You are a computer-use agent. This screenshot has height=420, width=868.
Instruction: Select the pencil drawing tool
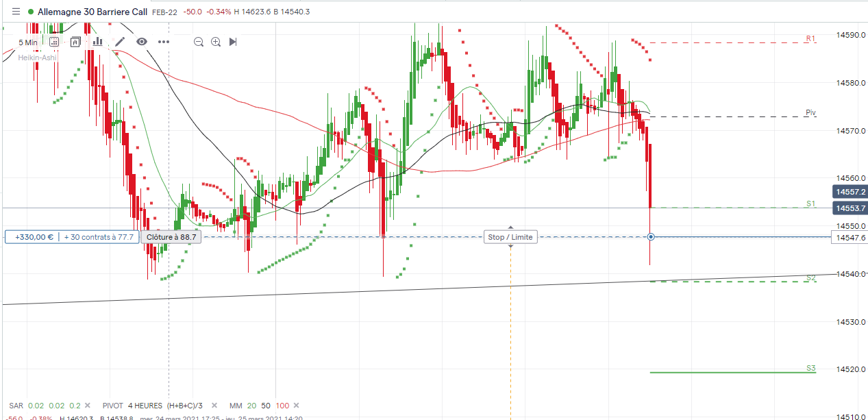pos(120,42)
